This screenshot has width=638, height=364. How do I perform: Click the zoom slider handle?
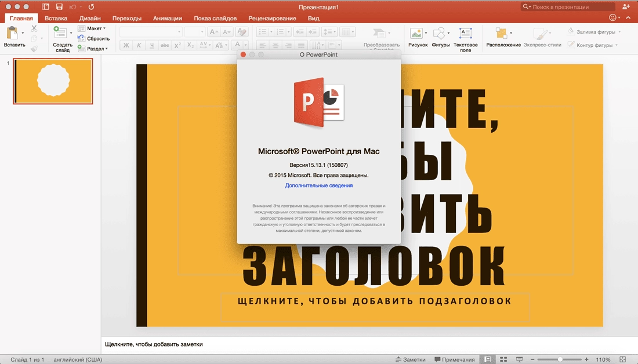click(x=560, y=359)
